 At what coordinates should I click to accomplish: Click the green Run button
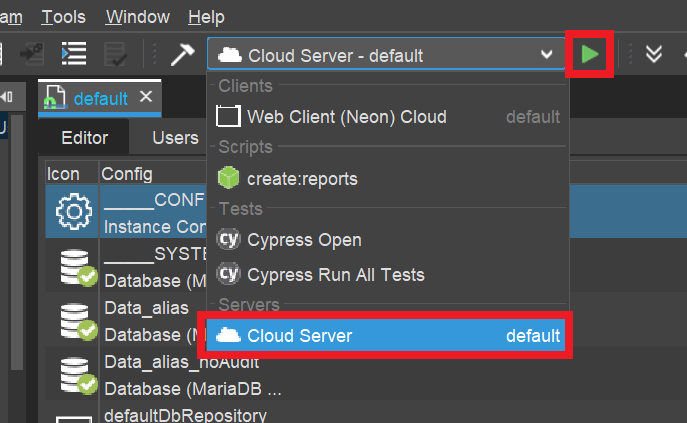click(x=591, y=54)
